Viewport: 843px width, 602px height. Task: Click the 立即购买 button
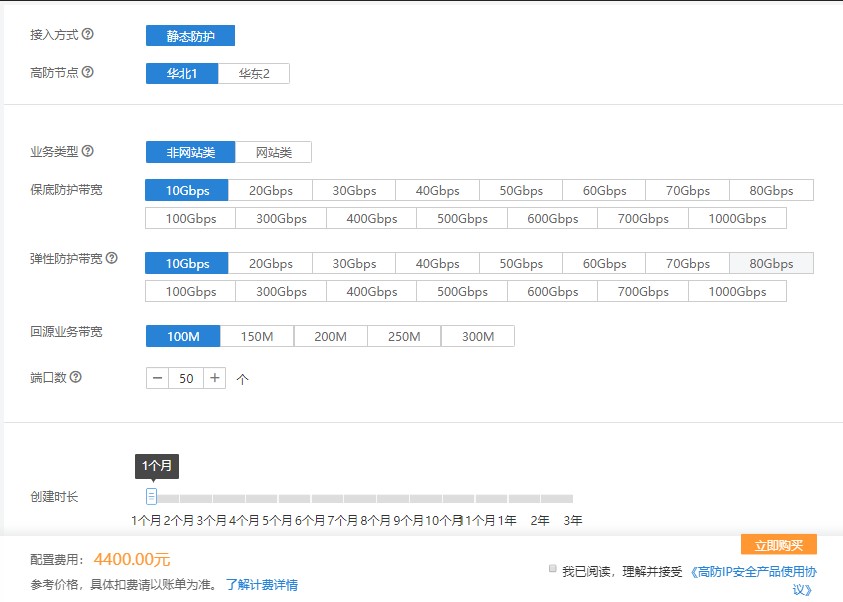[778, 545]
